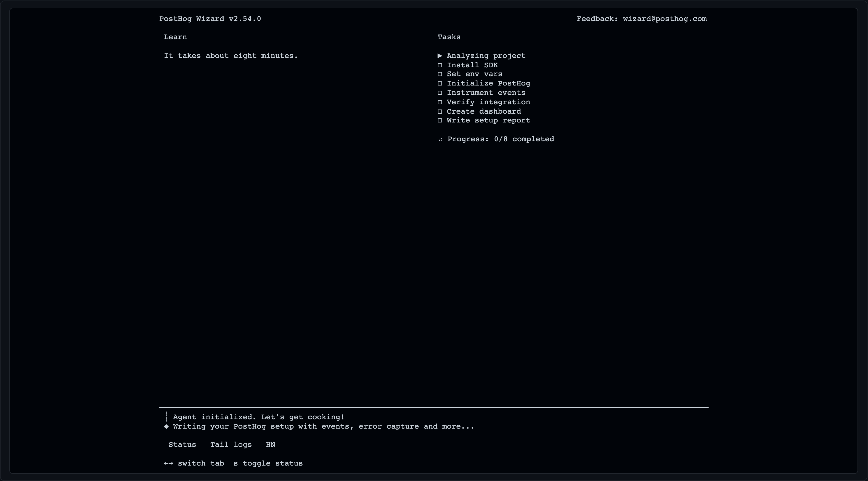This screenshot has width=868, height=481.
Task: Click the Set env vars checkbox
Action: [440, 74]
